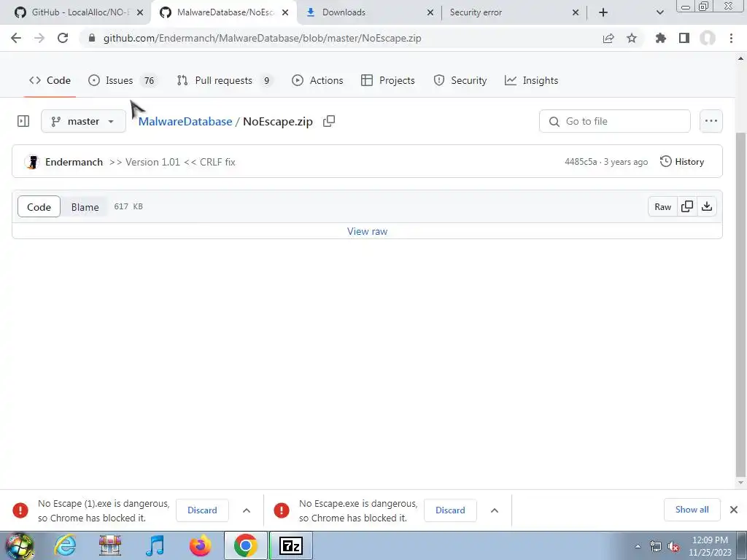Open the Code repository tab

coord(50,80)
